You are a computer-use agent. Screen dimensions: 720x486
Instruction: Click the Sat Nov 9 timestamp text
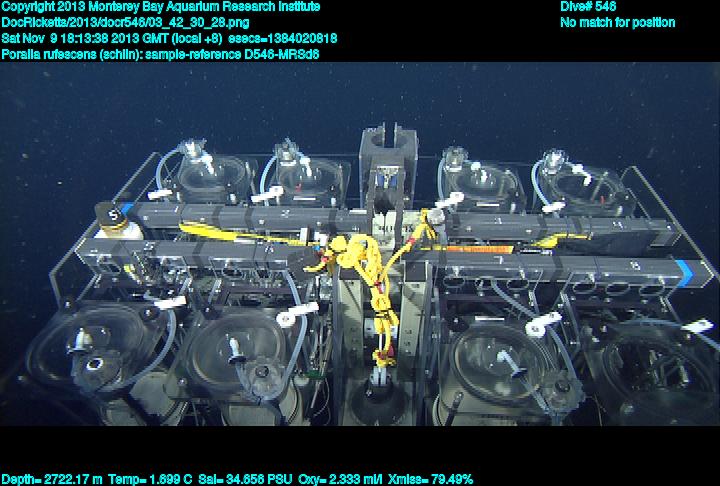point(112,38)
